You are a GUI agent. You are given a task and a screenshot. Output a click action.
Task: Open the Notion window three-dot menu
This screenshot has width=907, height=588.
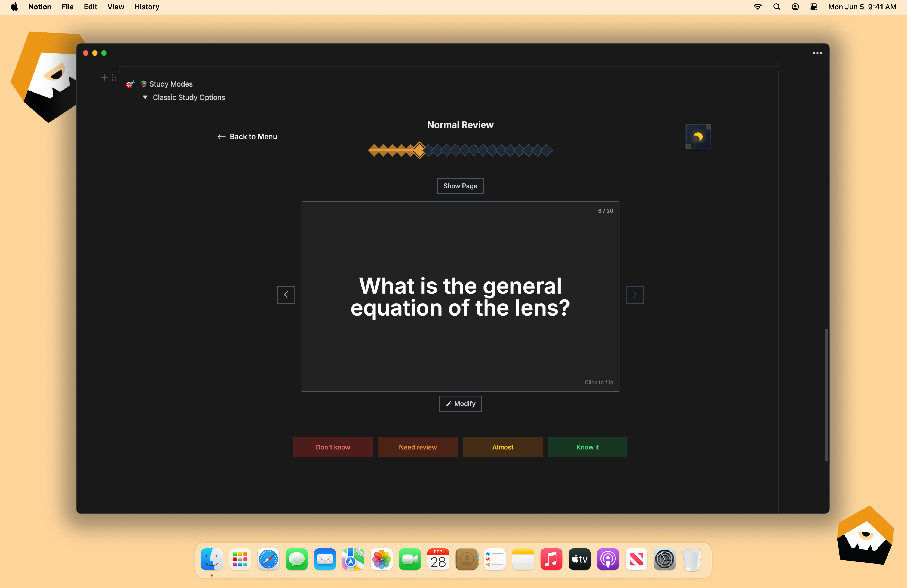817,53
